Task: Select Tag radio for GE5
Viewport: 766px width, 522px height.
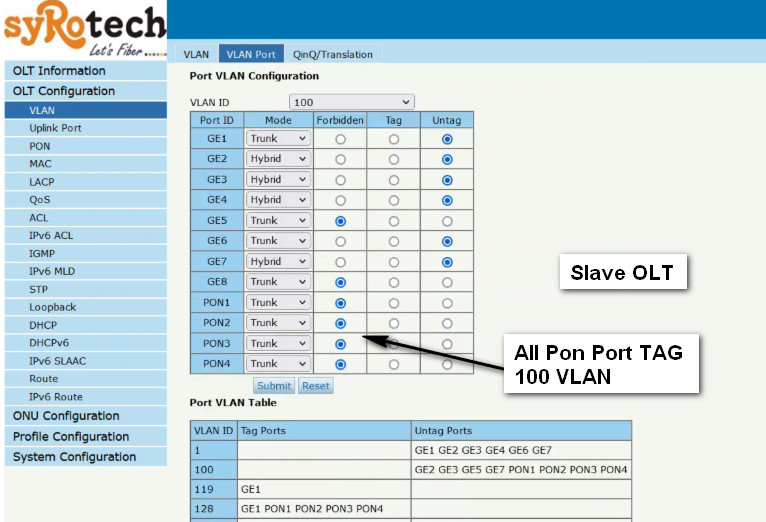Action: click(394, 221)
